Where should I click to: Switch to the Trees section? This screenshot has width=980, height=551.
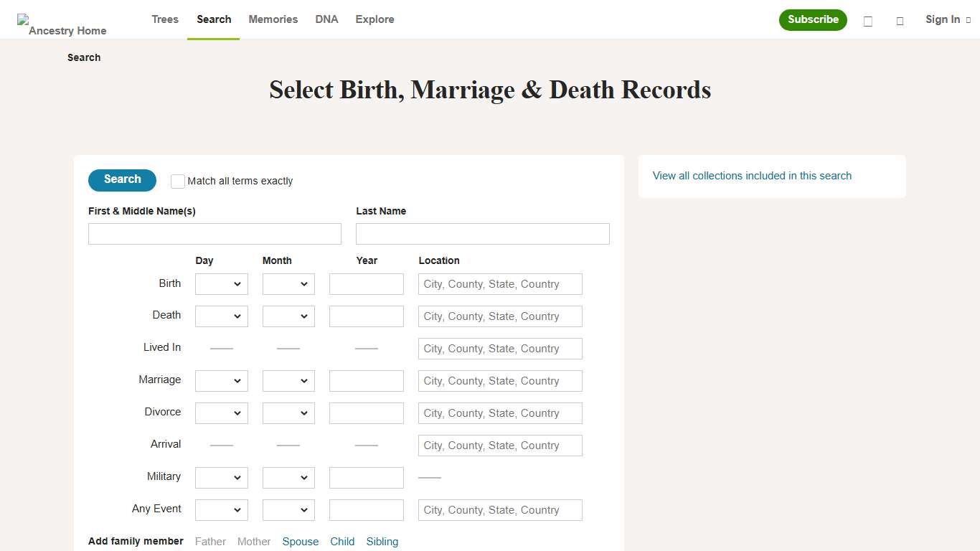pos(164,19)
